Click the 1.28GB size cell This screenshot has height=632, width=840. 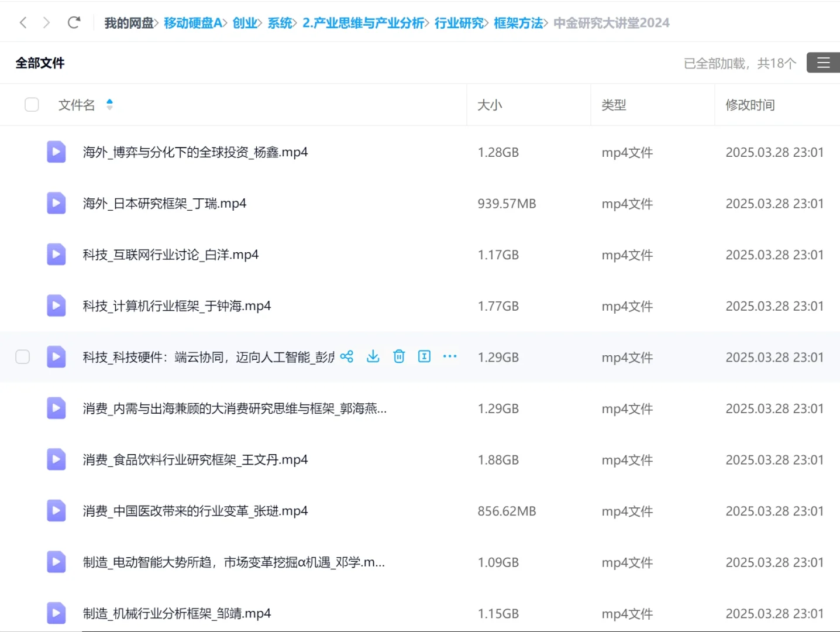click(x=498, y=152)
